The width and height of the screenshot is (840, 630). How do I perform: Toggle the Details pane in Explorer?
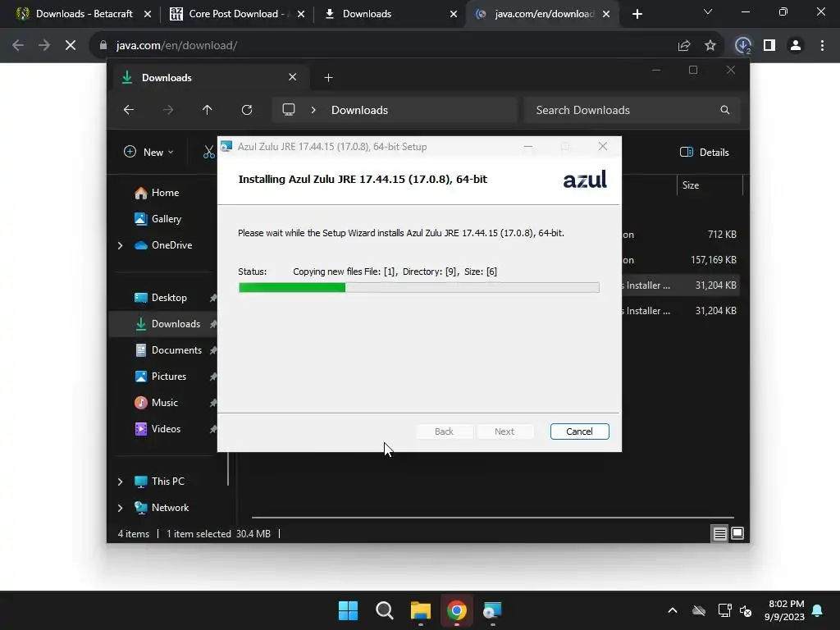tap(705, 152)
